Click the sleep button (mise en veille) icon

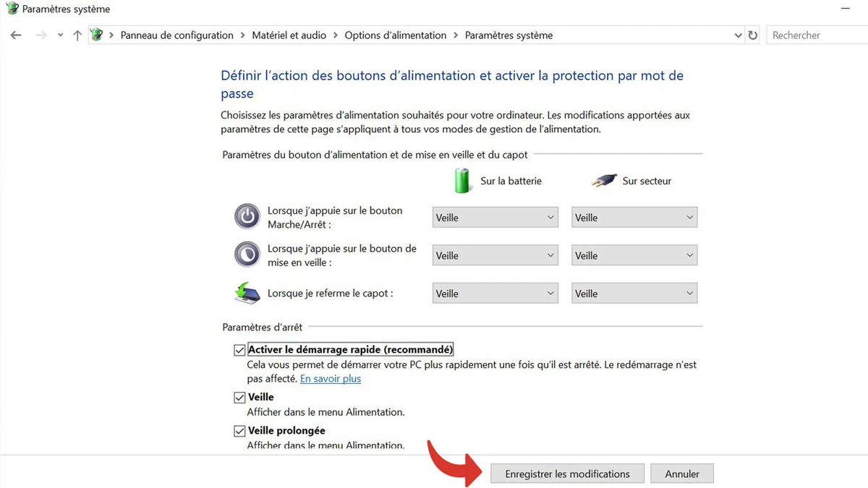pyautogui.click(x=247, y=254)
